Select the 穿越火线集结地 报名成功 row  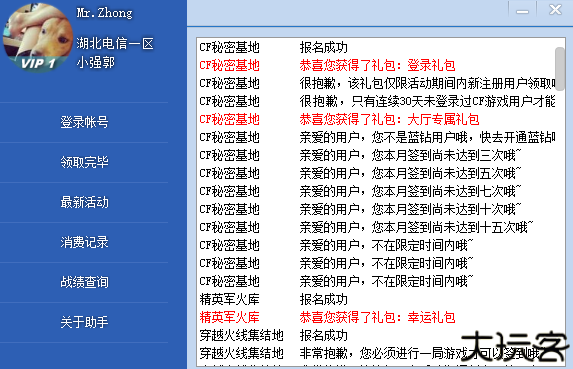(x=376, y=335)
